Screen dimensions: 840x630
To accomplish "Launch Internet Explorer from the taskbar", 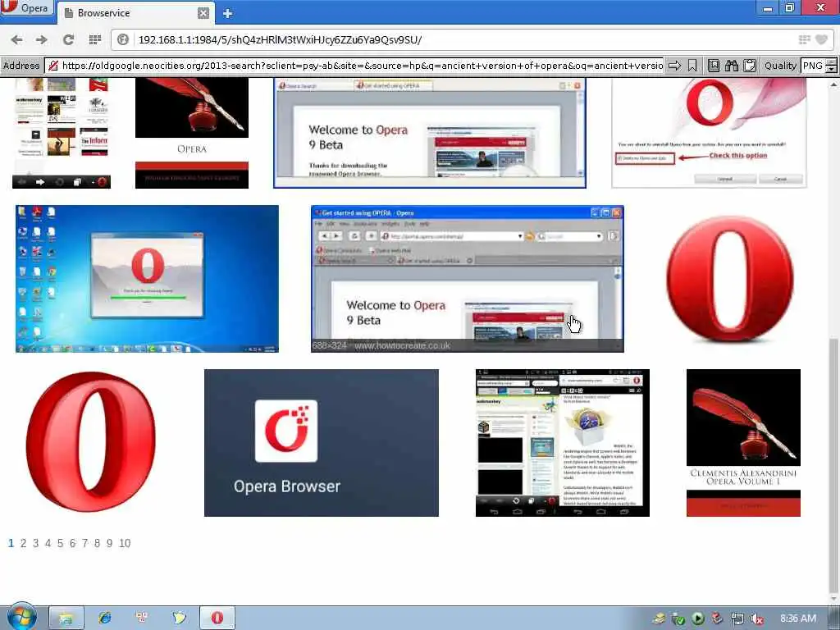I will tap(104, 618).
